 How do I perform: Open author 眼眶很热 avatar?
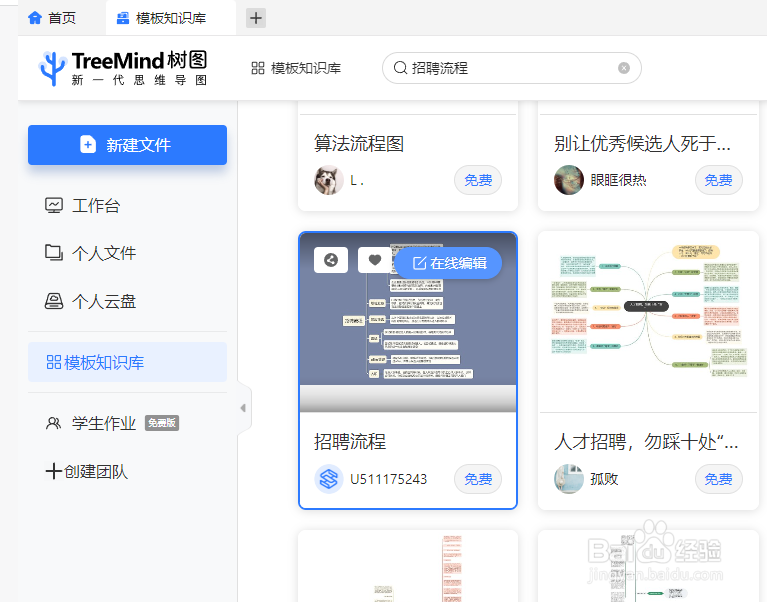tap(568, 180)
